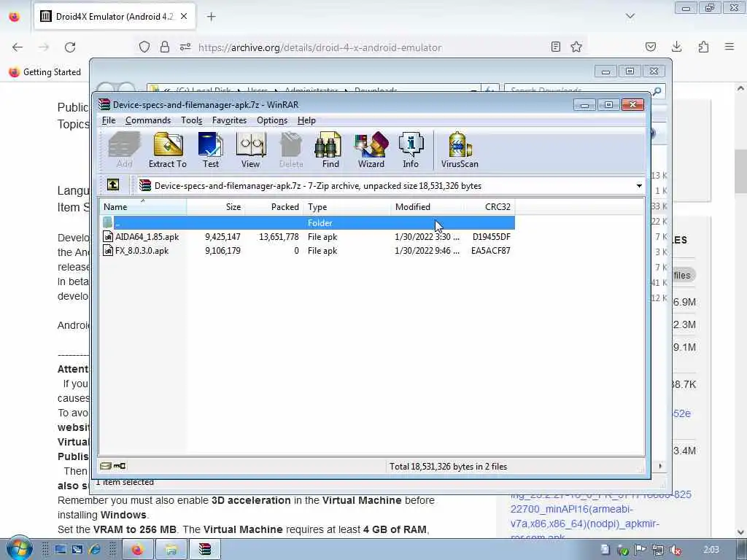This screenshot has height=560, width=747.
Task: Click the network tray icon
Action: [658, 550]
